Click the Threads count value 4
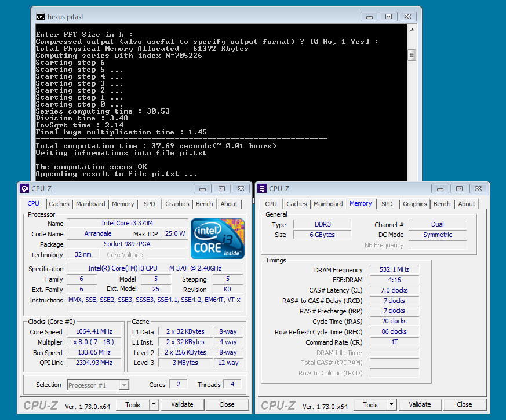This screenshot has width=506, height=420. tap(232, 384)
